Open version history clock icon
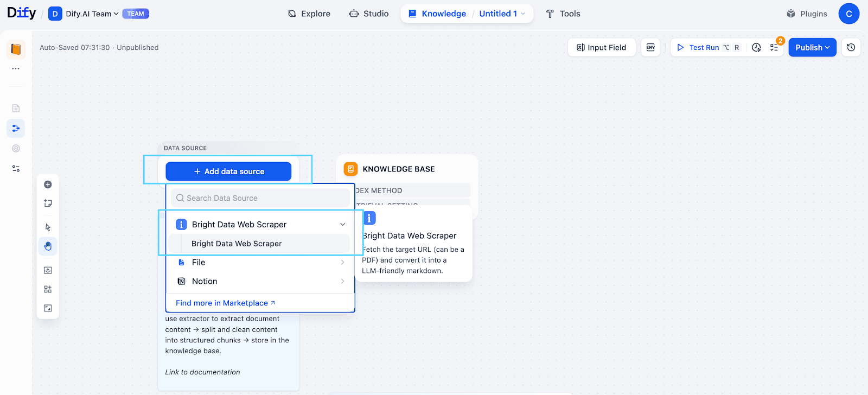The image size is (868, 395). (851, 48)
